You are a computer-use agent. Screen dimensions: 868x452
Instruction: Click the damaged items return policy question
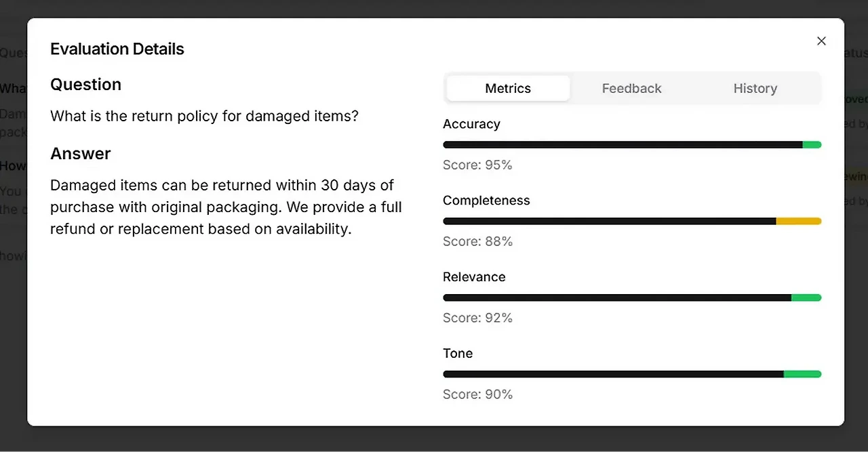[204, 116]
